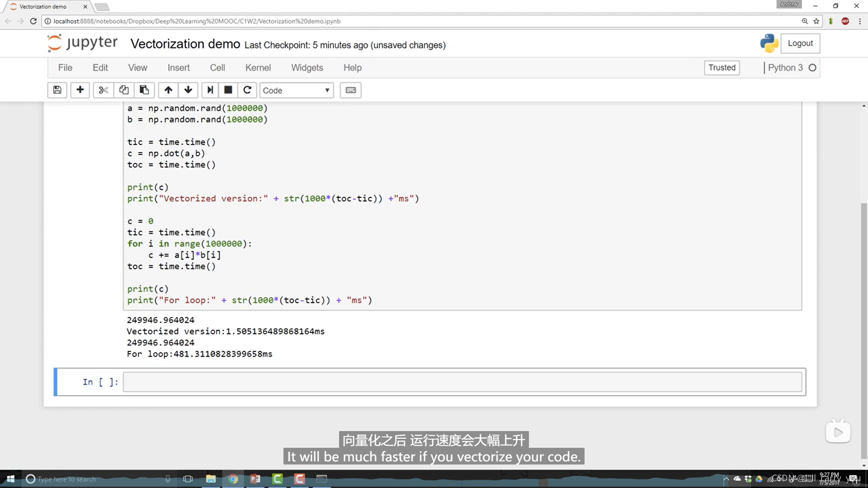
Task: Open a new browser tab
Action: (x=102, y=6)
